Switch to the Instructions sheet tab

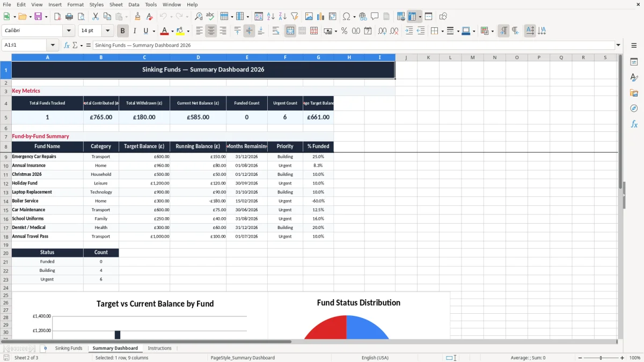(159, 348)
